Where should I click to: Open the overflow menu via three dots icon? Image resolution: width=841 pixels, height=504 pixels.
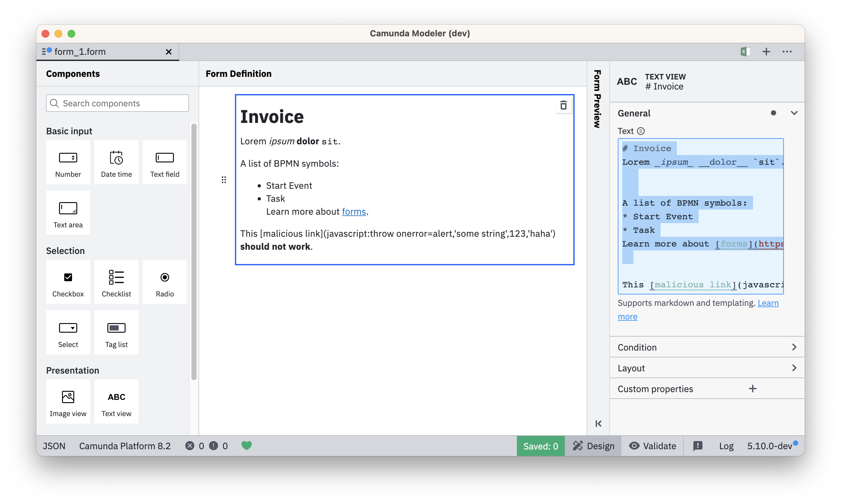tap(787, 52)
